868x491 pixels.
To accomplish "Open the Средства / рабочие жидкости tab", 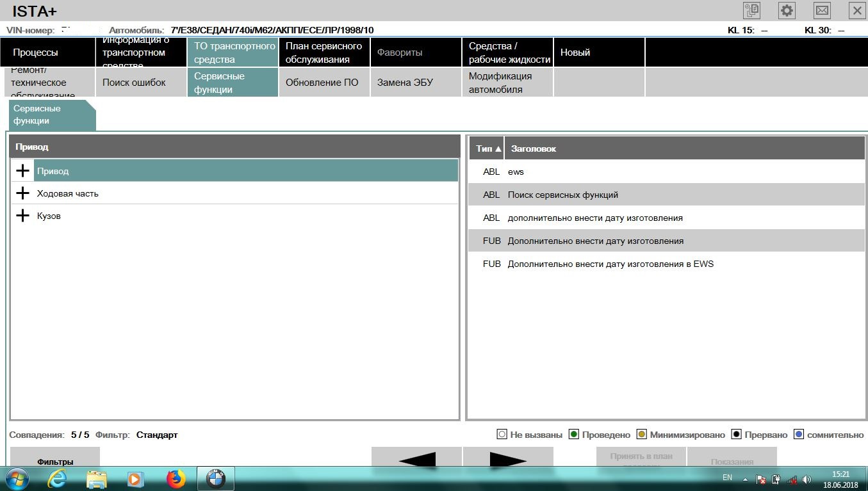I will tap(507, 52).
